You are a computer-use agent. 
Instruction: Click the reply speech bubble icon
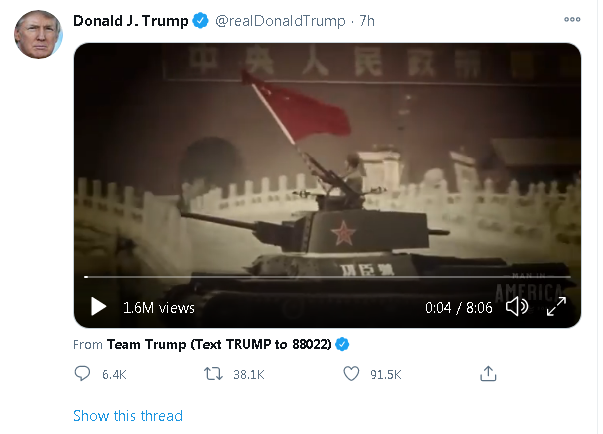click(82, 373)
